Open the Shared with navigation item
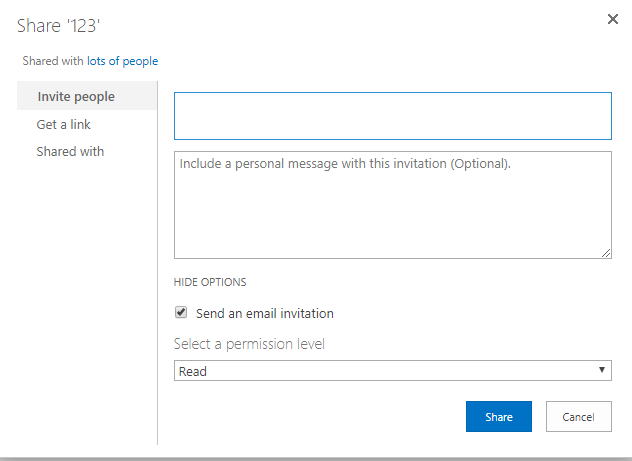The image size is (632, 461). (70, 152)
